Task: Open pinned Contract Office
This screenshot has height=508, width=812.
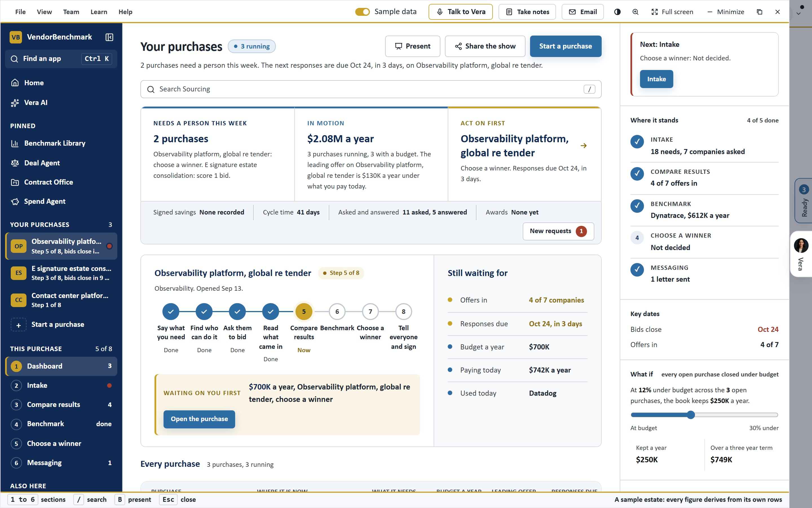Action: coord(61,182)
